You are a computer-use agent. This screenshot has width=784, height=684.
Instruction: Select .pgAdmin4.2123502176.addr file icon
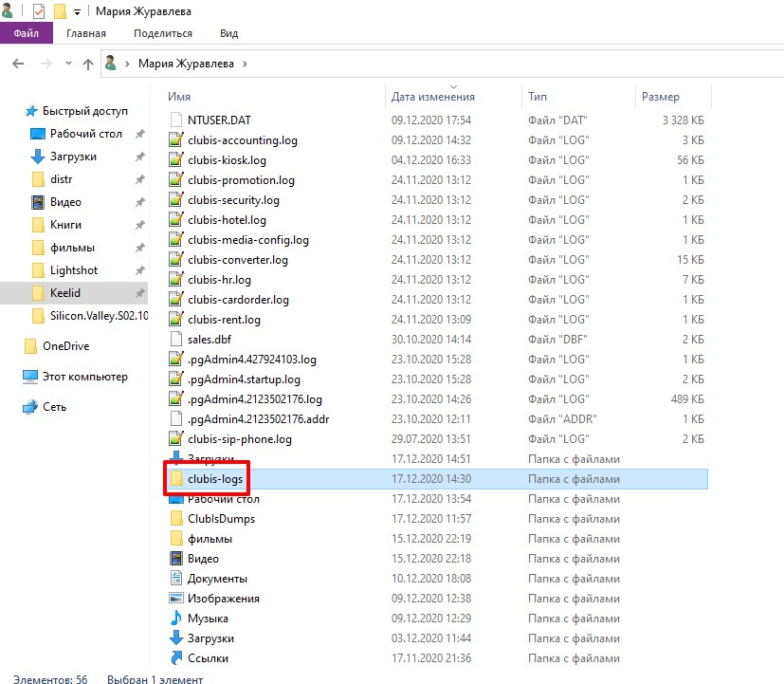click(176, 418)
